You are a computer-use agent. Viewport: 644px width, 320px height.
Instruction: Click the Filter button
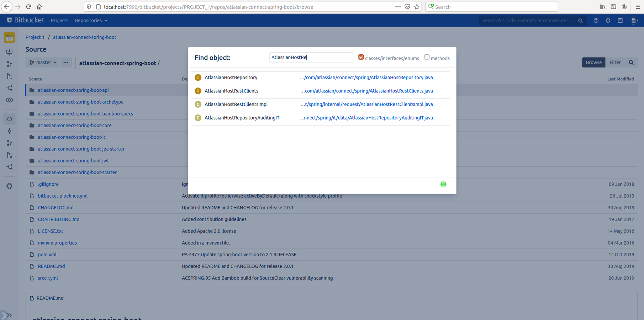click(x=615, y=63)
